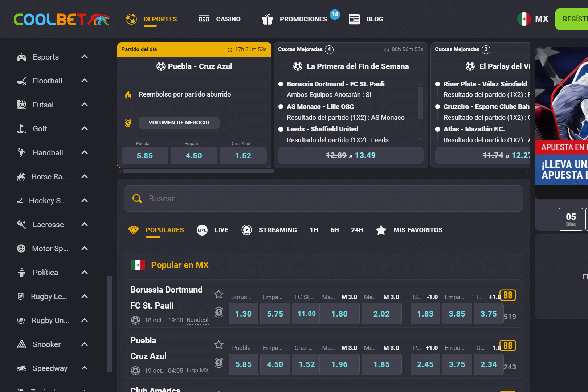This screenshot has width=588, height=392.
Task: Favorite the Puebla vs Cruz Azul star
Action: pos(219,344)
